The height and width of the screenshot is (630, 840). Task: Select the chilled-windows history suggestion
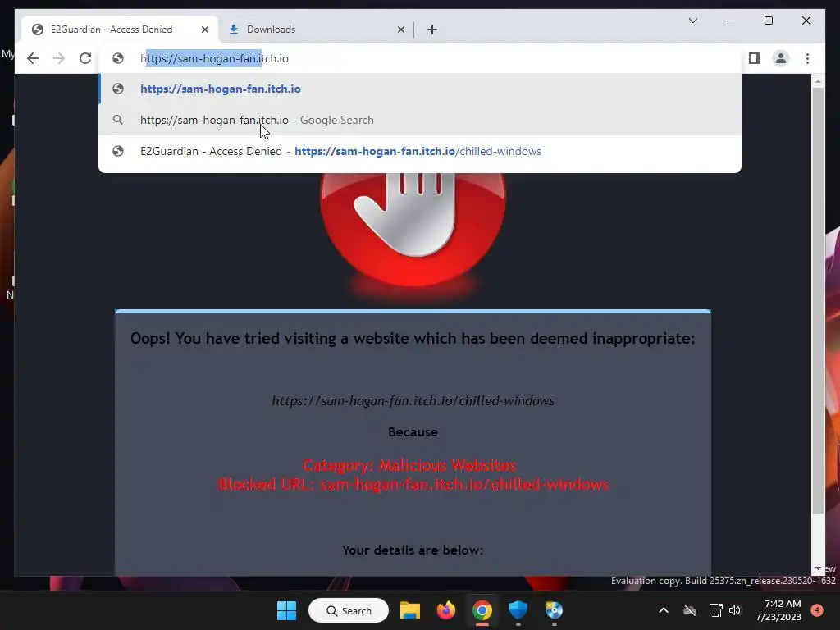420,151
